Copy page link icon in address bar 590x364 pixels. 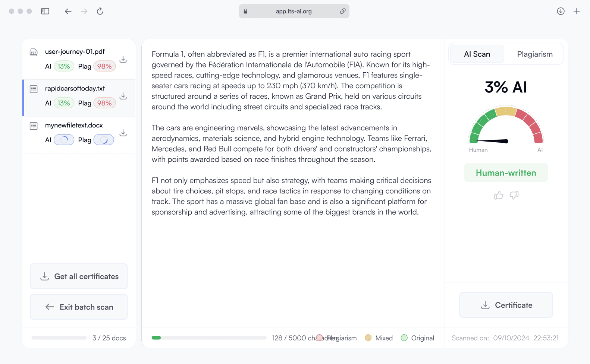[342, 11]
